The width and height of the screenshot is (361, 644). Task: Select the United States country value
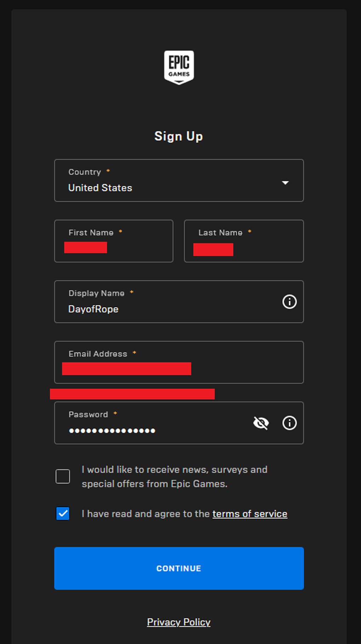pos(100,188)
